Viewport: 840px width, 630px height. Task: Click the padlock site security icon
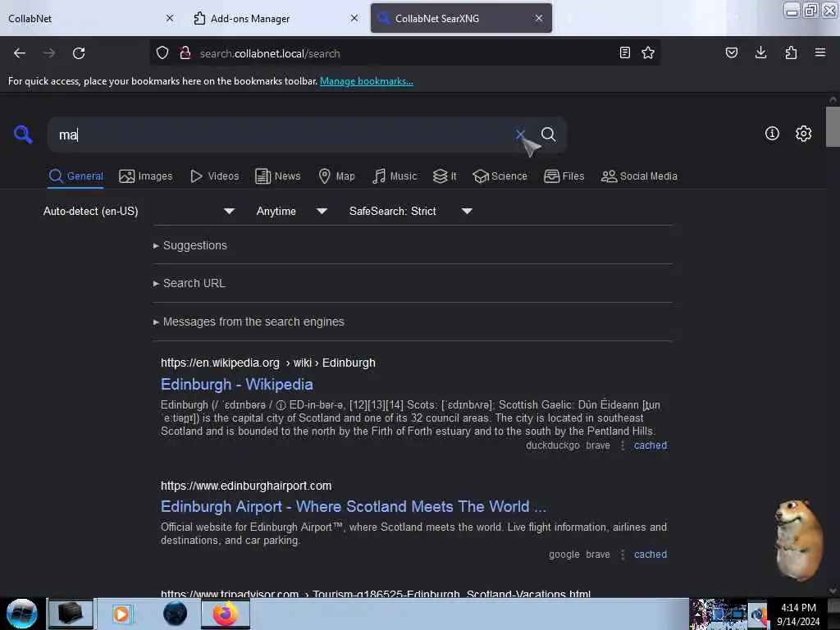click(185, 53)
